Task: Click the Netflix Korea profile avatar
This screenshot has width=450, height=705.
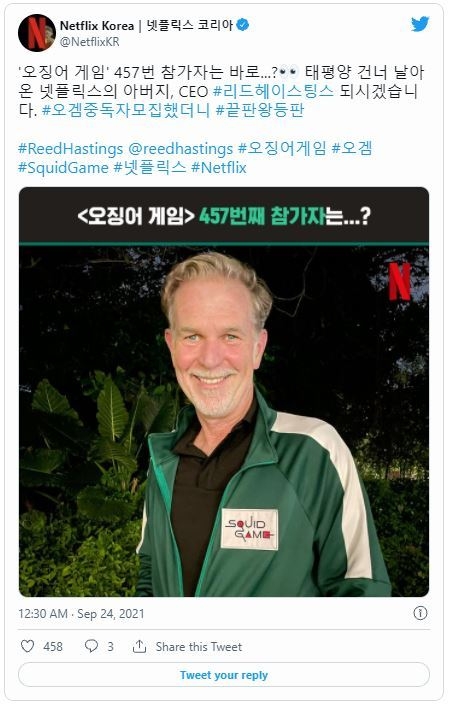Action: pyautogui.click(x=36, y=33)
